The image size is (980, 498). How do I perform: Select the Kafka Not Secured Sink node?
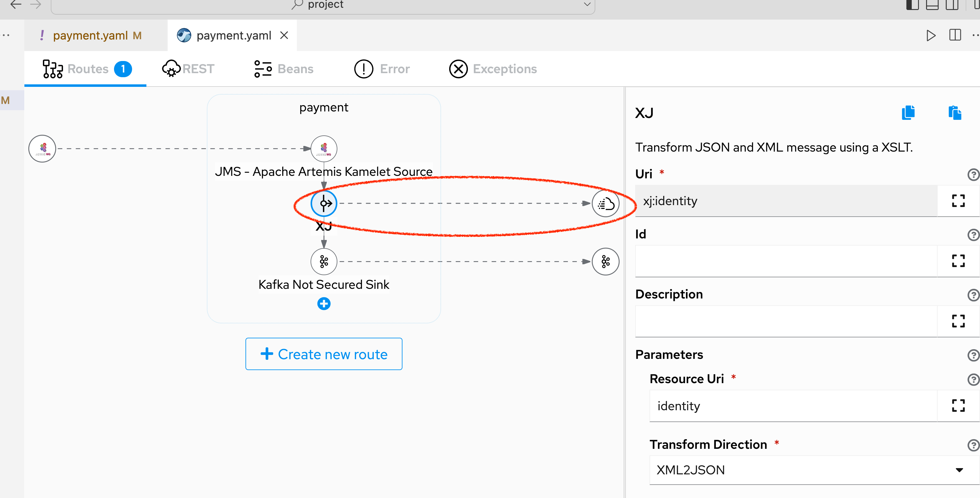(324, 261)
